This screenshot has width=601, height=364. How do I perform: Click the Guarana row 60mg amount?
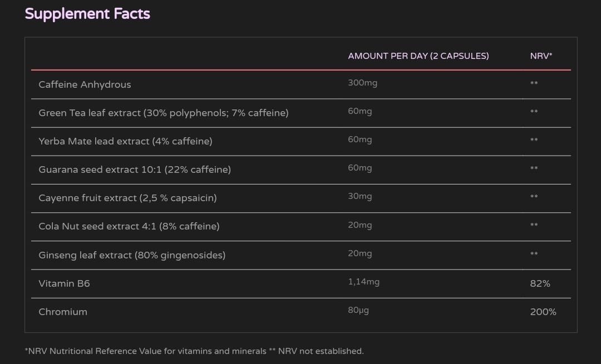[359, 168]
